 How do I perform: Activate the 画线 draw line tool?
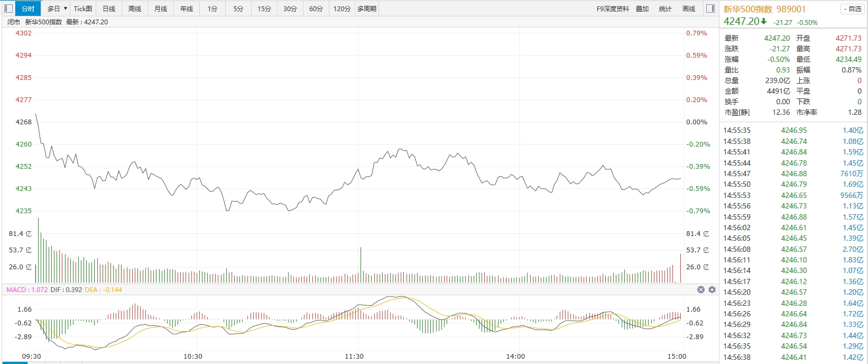689,8
